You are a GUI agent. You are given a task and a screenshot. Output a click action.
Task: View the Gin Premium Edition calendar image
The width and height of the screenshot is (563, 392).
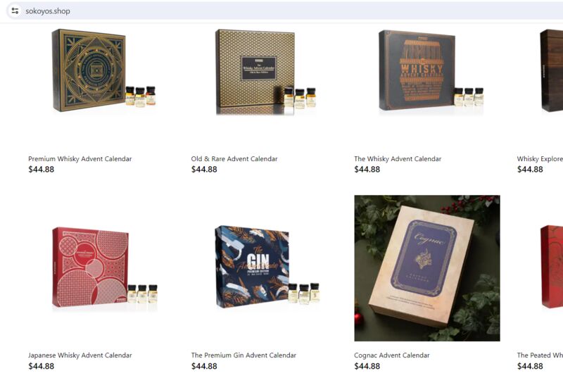(267, 267)
